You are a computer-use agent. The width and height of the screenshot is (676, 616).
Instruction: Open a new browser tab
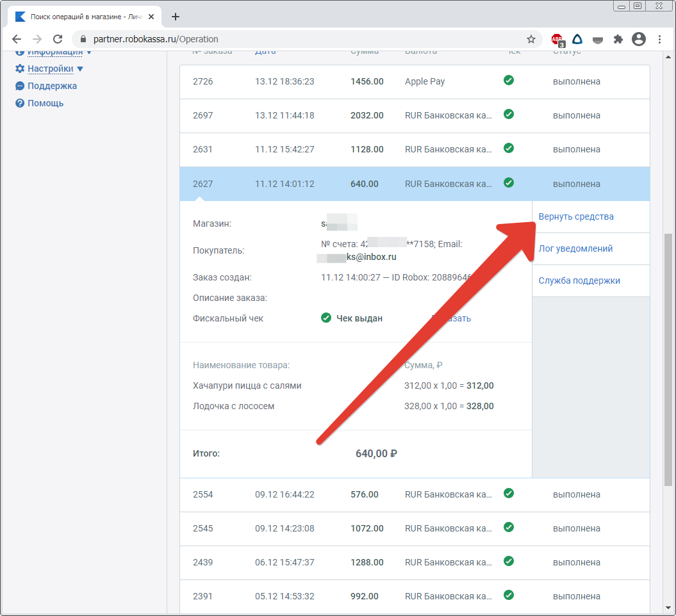coord(176,17)
